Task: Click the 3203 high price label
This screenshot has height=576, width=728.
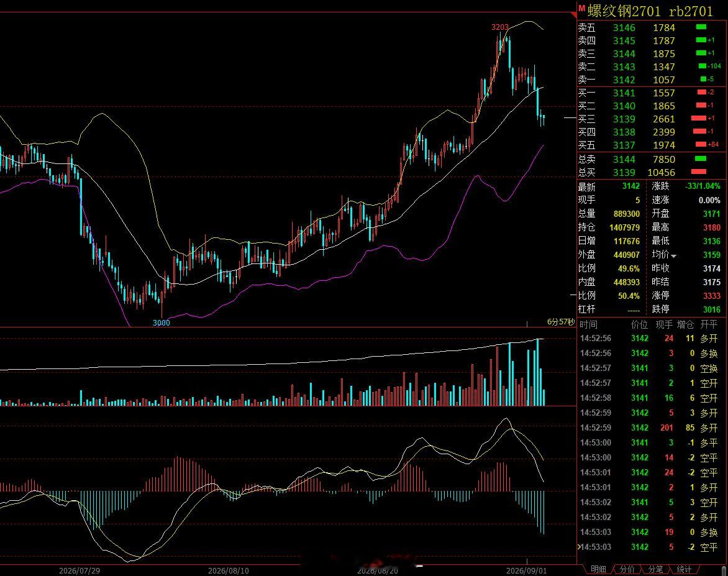Action: 500,27
